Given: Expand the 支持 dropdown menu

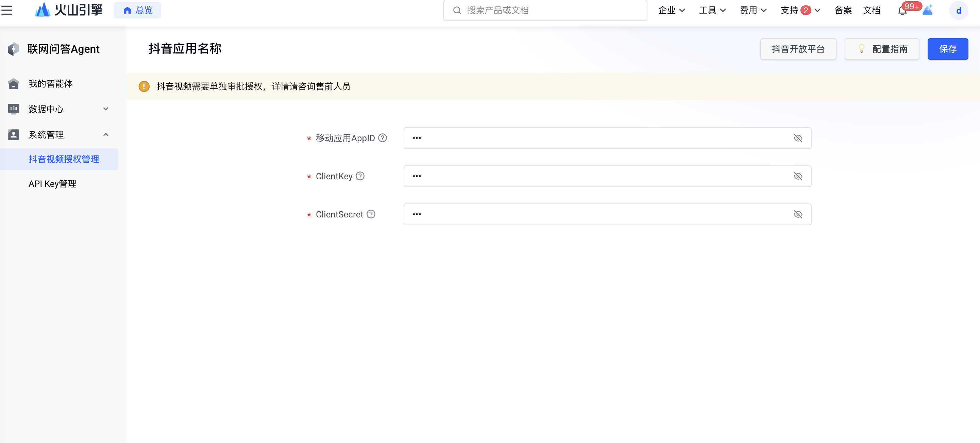Looking at the screenshot, I should (800, 10).
